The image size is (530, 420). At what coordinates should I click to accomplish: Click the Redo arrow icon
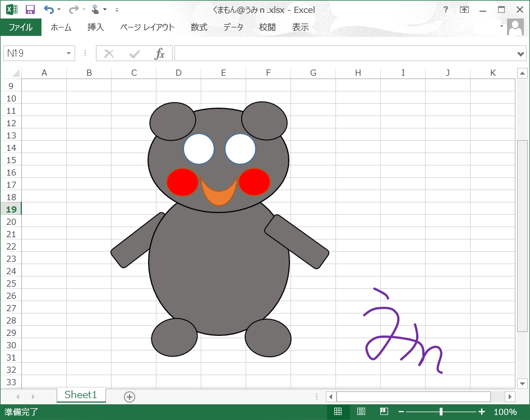coord(73,10)
